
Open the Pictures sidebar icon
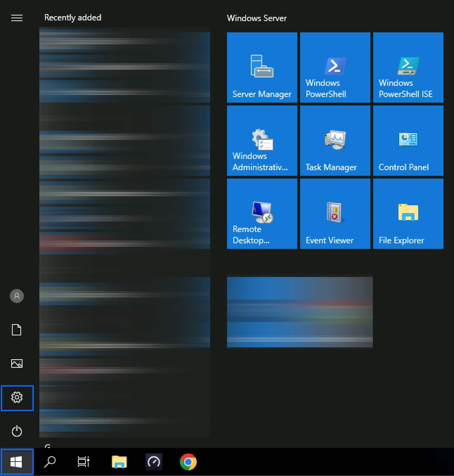point(17,364)
